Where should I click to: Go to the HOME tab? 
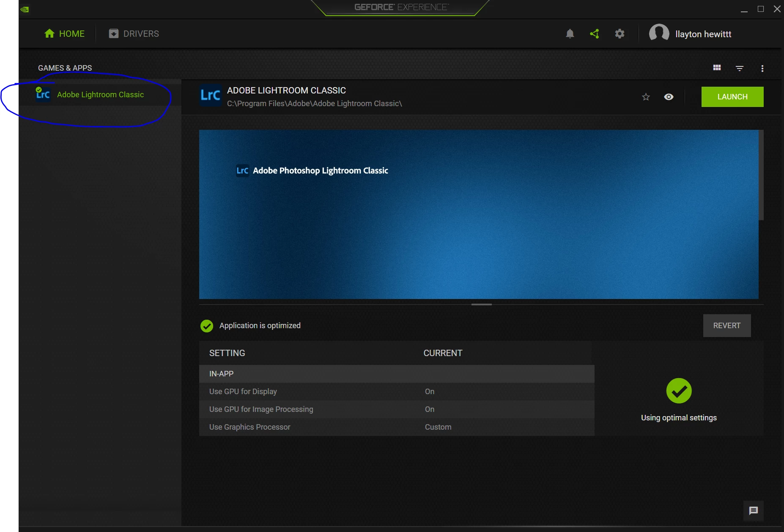click(64, 34)
